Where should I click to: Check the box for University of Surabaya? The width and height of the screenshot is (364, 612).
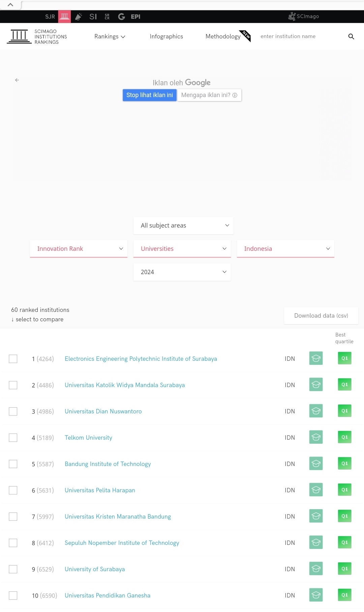[13, 569]
